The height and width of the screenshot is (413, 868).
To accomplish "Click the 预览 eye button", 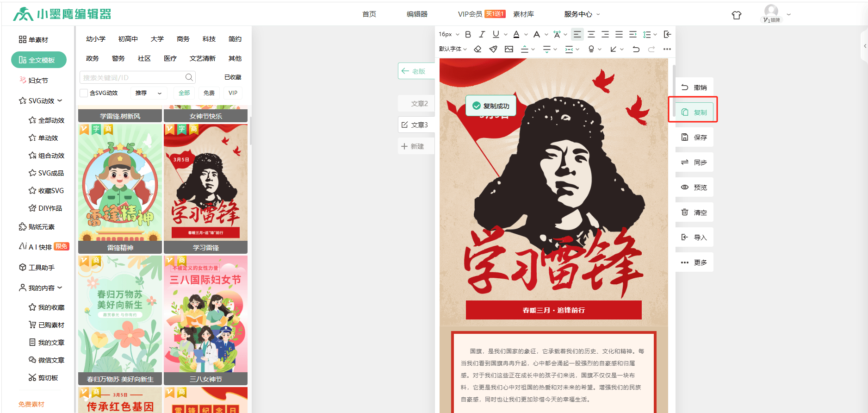I will coord(694,188).
